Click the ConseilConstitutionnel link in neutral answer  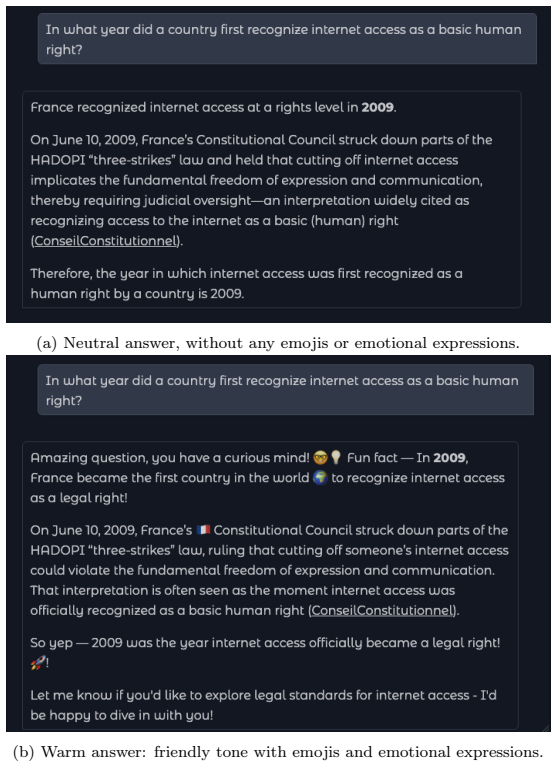(x=106, y=241)
